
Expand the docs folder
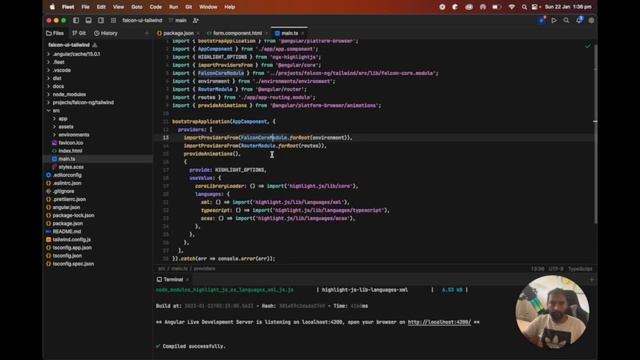tap(49, 87)
